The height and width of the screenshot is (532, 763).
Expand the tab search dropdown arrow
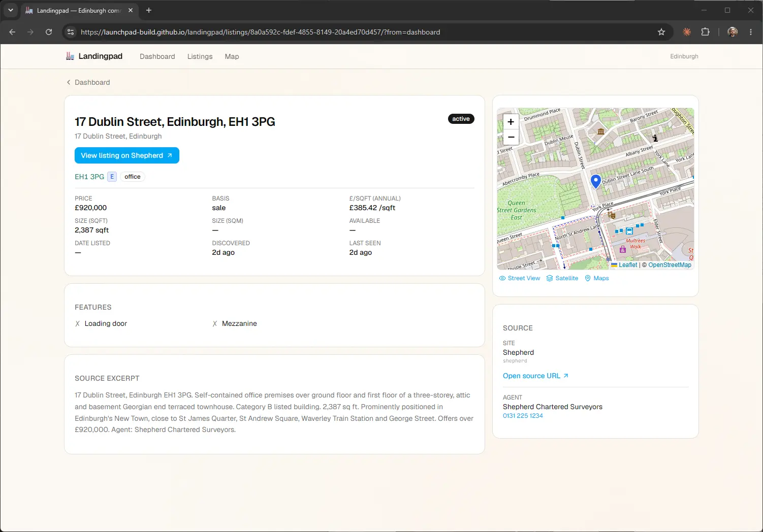pos(10,10)
